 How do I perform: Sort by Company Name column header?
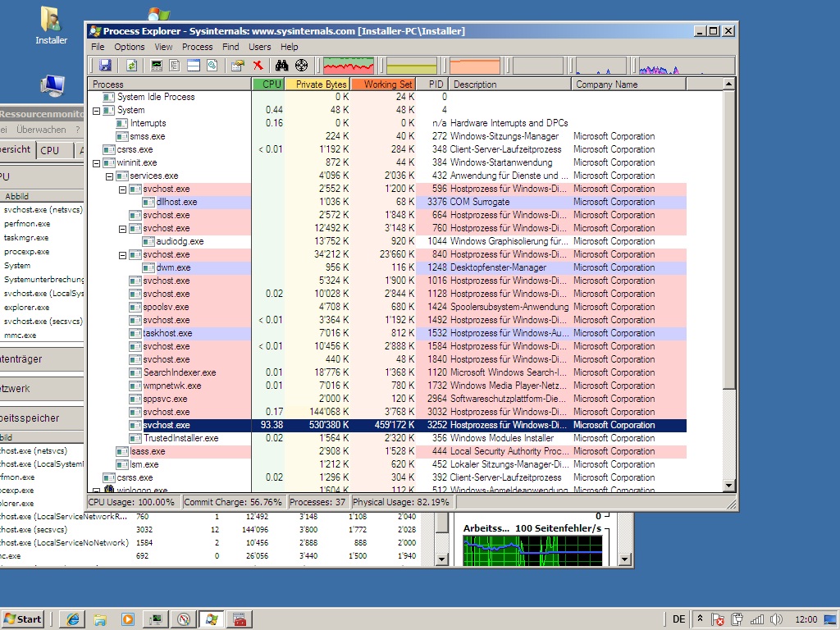click(x=629, y=84)
